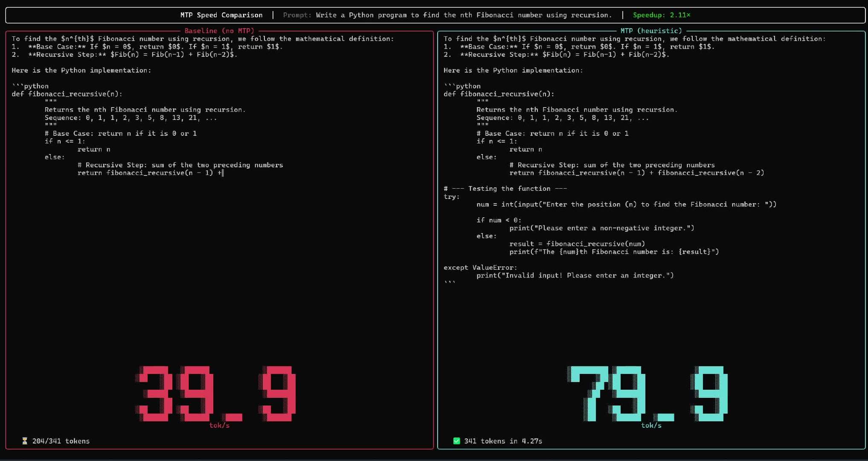The width and height of the screenshot is (868, 461).
Task: Click the "try:" line in the MTP panel
Action: coord(452,197)
